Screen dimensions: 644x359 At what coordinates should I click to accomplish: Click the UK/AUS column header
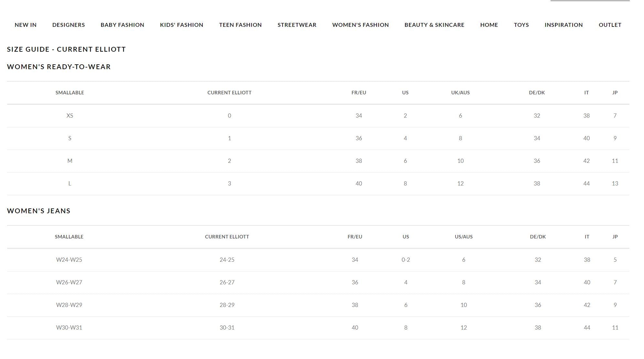460,93
